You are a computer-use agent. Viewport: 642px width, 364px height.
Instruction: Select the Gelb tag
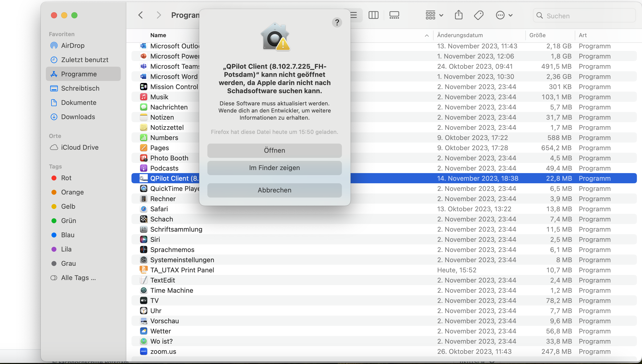coord(83,206)
